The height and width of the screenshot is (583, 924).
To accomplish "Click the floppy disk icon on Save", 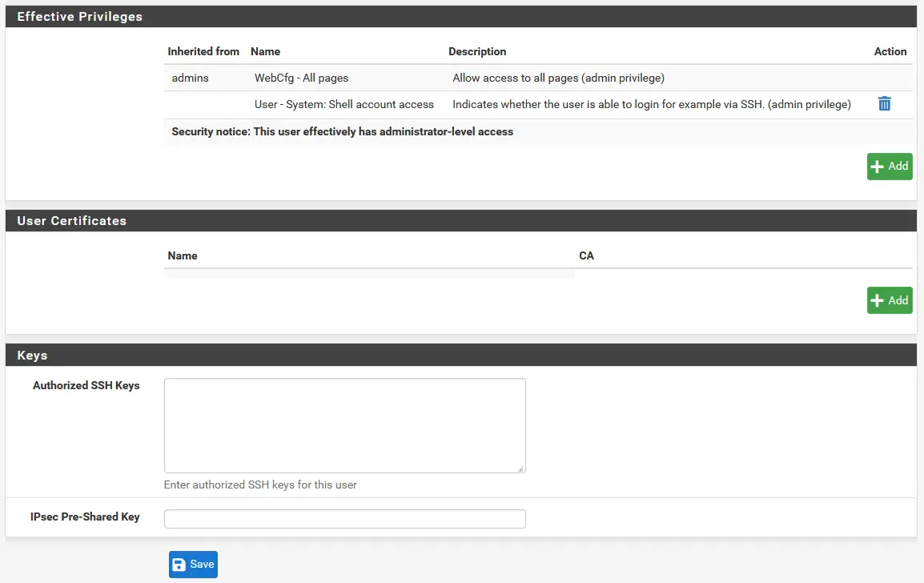I will click(179, 565).
